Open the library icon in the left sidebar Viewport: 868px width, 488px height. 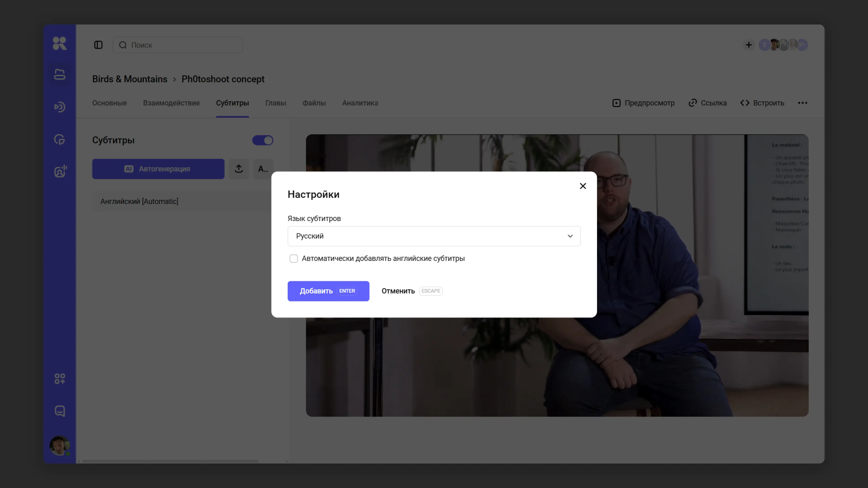point(60,74)
